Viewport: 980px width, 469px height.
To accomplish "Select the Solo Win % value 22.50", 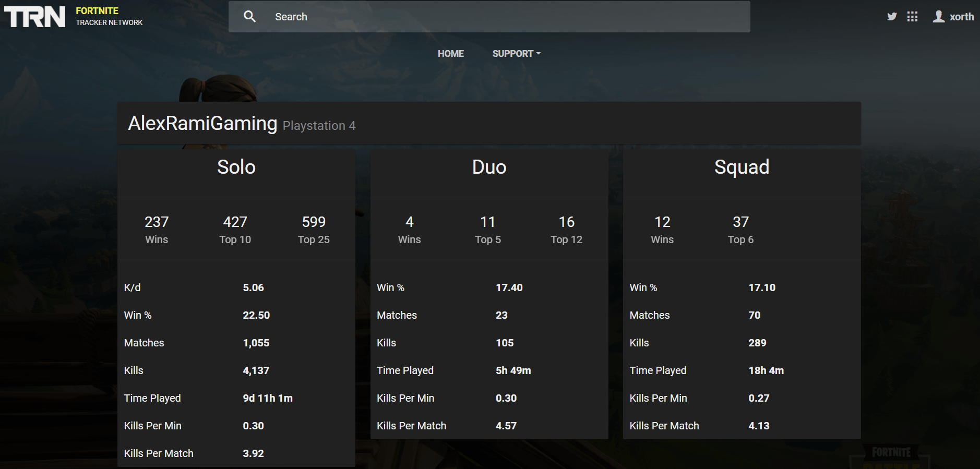I will pyautogui.click(x=256, y=315).
